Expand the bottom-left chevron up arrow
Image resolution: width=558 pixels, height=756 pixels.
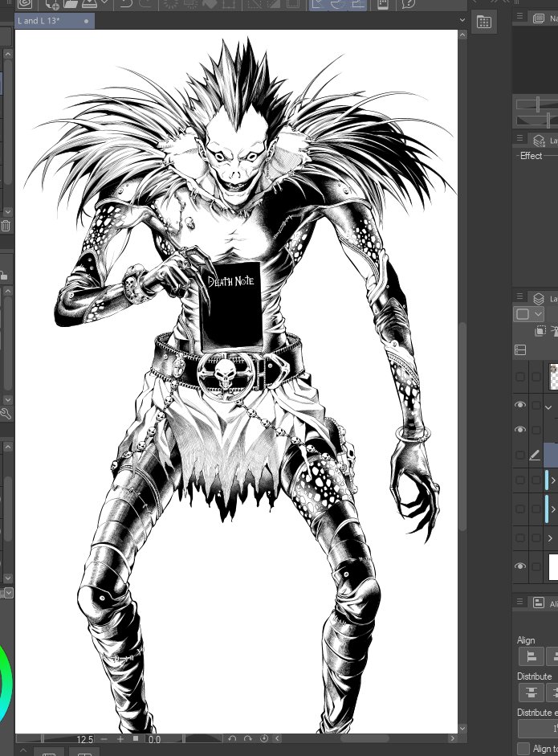[x=22, y=750]
